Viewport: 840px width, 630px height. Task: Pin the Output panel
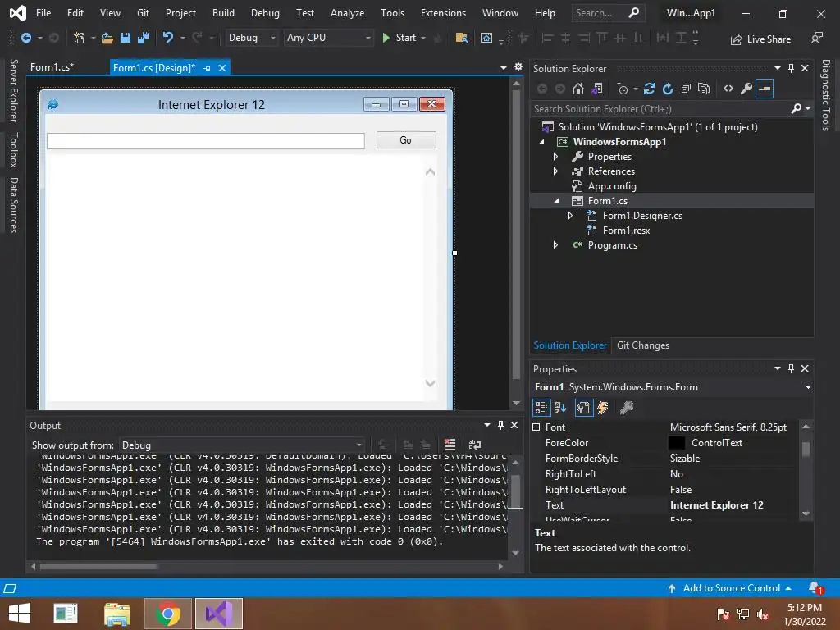click(x=500, y=425)
